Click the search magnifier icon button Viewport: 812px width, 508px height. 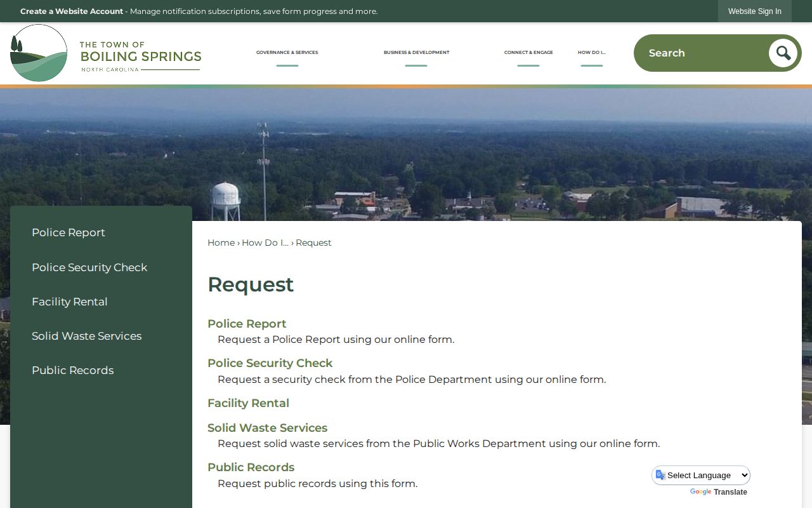[783, 53]
